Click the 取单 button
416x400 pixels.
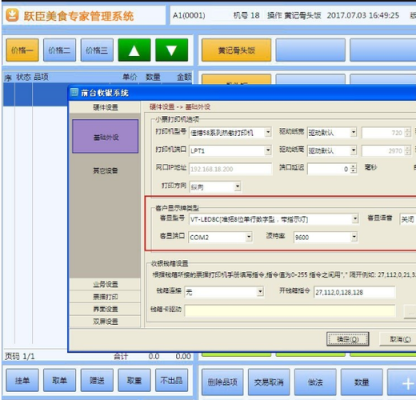(60, 380)
